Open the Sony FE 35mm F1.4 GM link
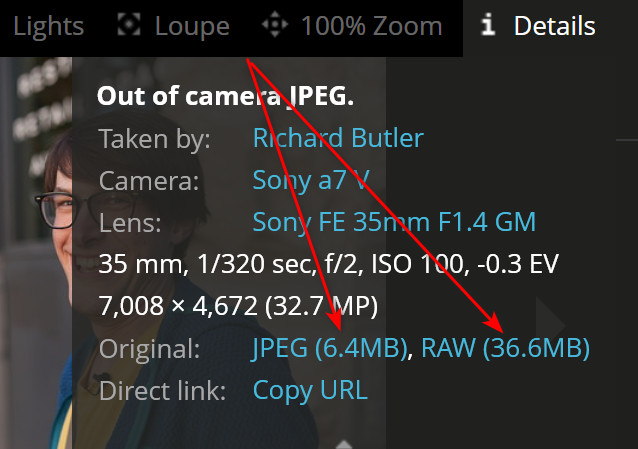The height and width of the screenshot is (449, 638). click(x=394, y=222)
